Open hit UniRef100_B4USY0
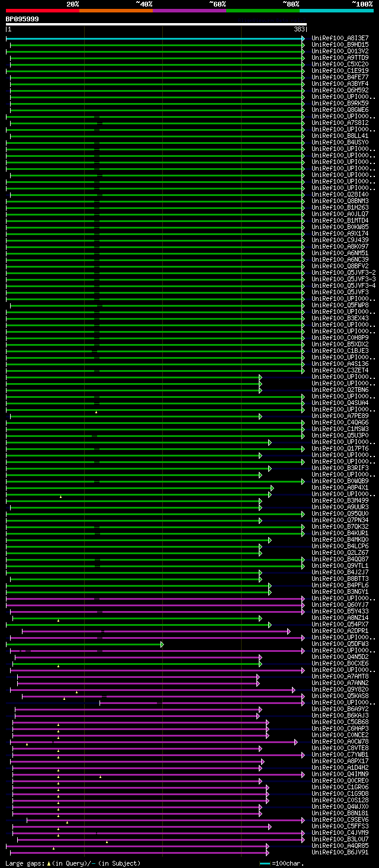Viewport: 379px width, 868px height. coord(340,142)
